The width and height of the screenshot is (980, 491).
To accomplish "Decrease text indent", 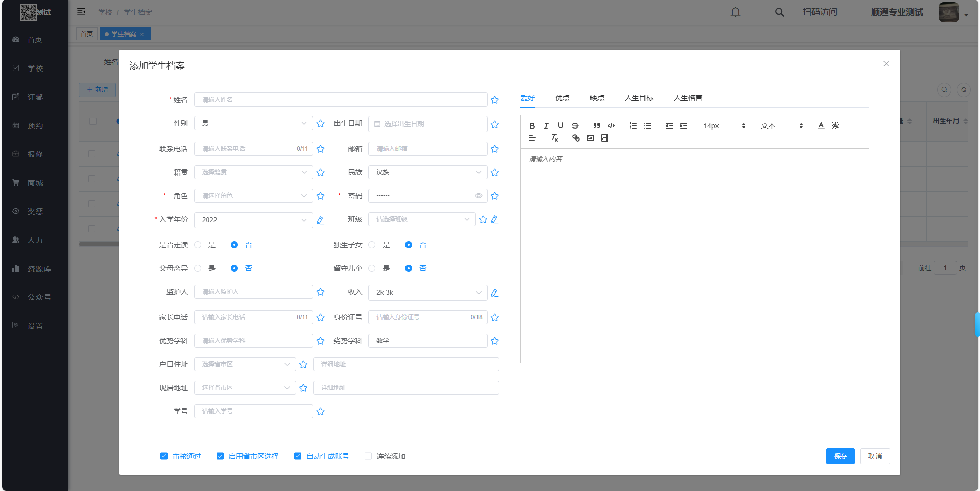I will point(669,126).
